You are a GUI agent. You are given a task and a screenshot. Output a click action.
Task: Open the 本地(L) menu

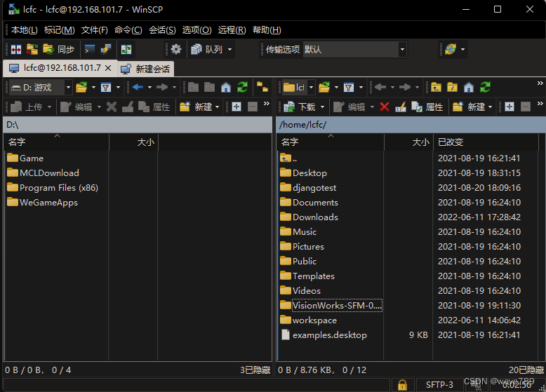(25, 30)
